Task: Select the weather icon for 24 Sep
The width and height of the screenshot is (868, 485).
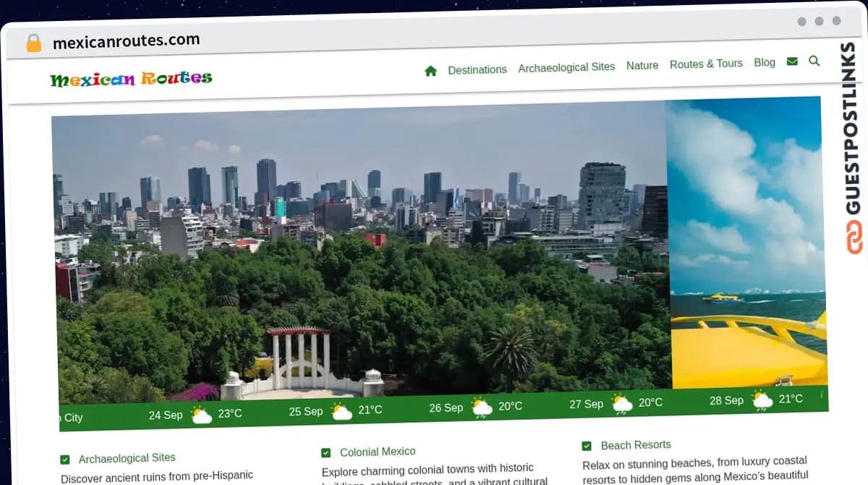Action: (200, 413)
